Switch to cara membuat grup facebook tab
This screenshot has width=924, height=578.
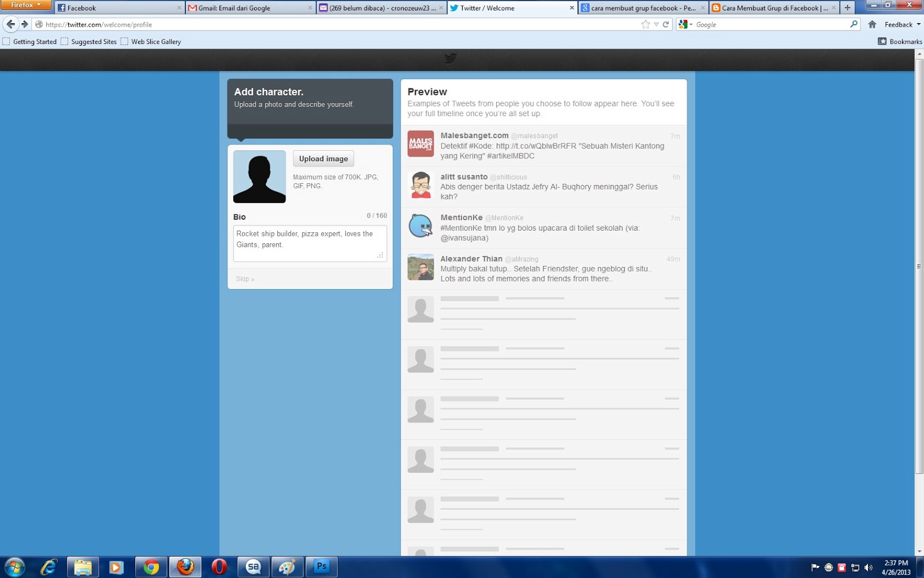pyautogui.click(x=643, y=8)
